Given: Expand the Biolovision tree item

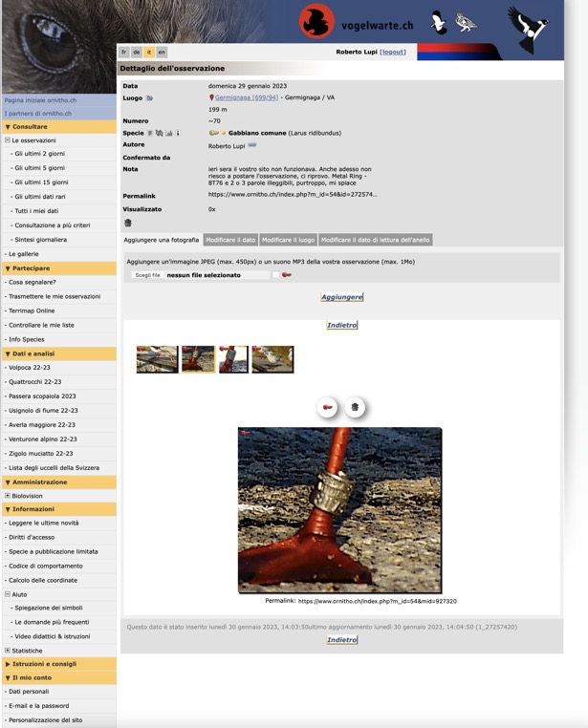Looking at the screenshot, I should coord(8,496).
